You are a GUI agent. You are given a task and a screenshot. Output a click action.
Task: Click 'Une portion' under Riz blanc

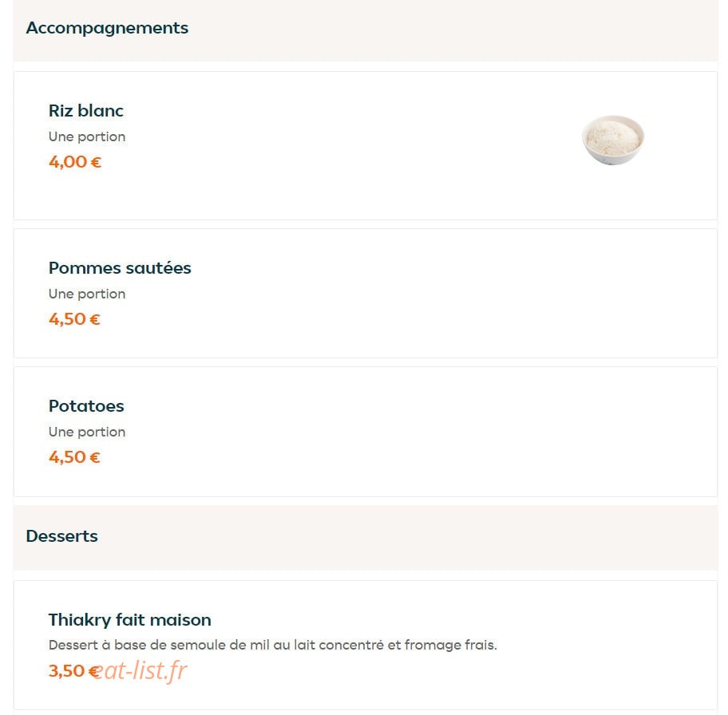point(87,137)
